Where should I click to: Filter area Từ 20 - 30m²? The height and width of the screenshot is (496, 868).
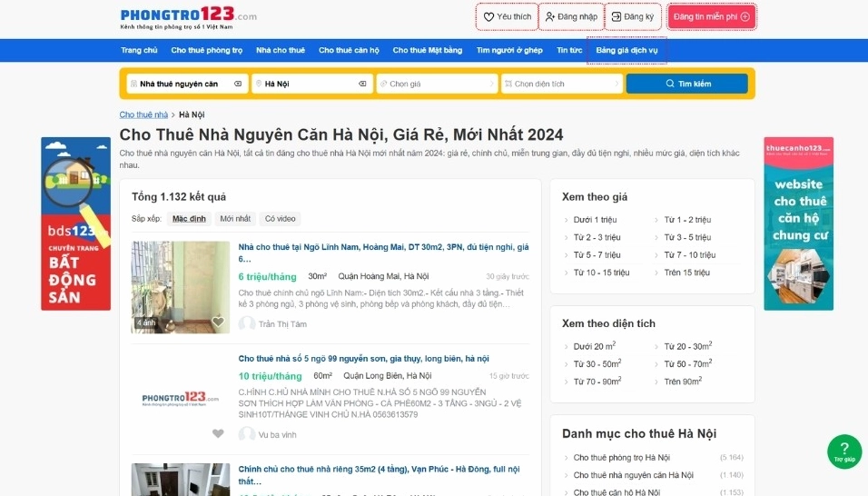pos(687,346)
